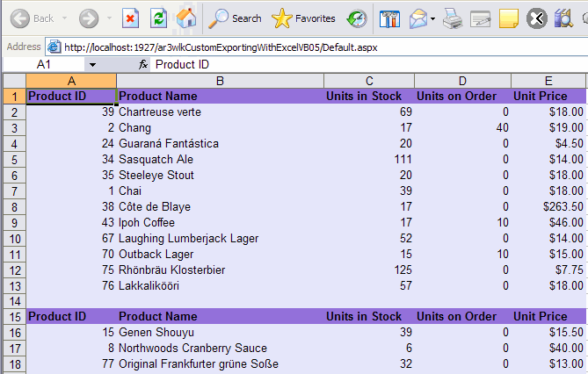Go to the Home page
Image resolution: width=588 pixels, height=374 pixels.
pyautogui.click(x=186, y=18)
